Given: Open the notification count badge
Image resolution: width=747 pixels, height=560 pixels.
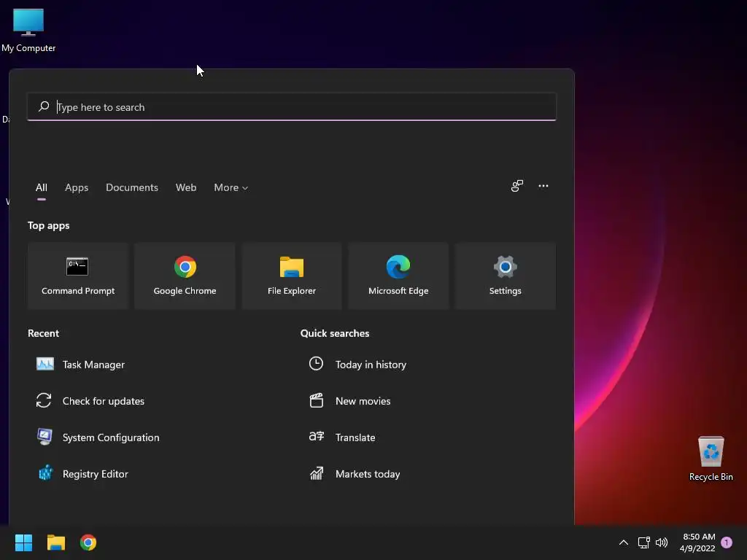Looking at the screenshot, I should coord(727,542).
